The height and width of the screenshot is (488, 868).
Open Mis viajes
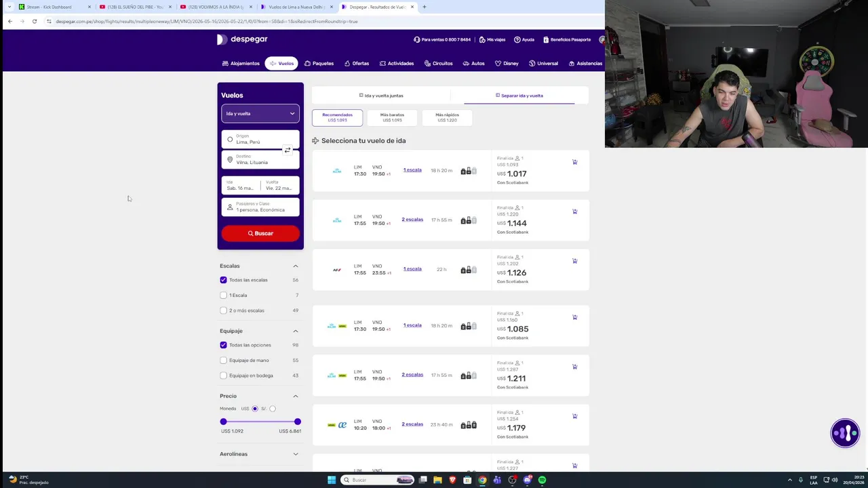(492, 40)
